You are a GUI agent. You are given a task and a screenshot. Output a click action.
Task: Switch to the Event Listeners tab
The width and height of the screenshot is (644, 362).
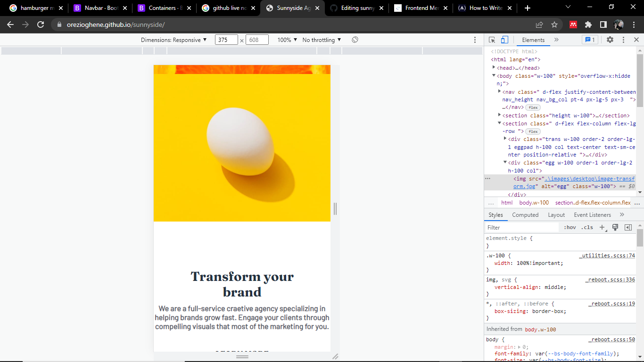click(592, 214)
